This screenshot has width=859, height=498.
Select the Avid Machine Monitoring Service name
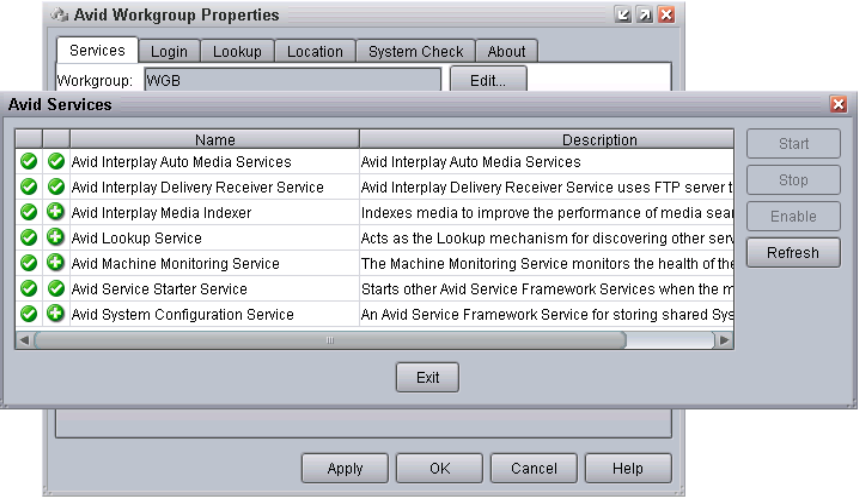(176, 264)
